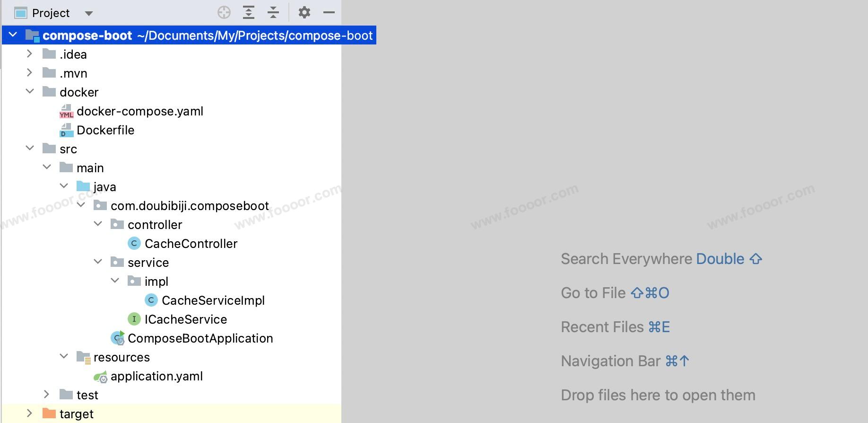Expand the test folder

pyautogui.click(x=46, y=395)
